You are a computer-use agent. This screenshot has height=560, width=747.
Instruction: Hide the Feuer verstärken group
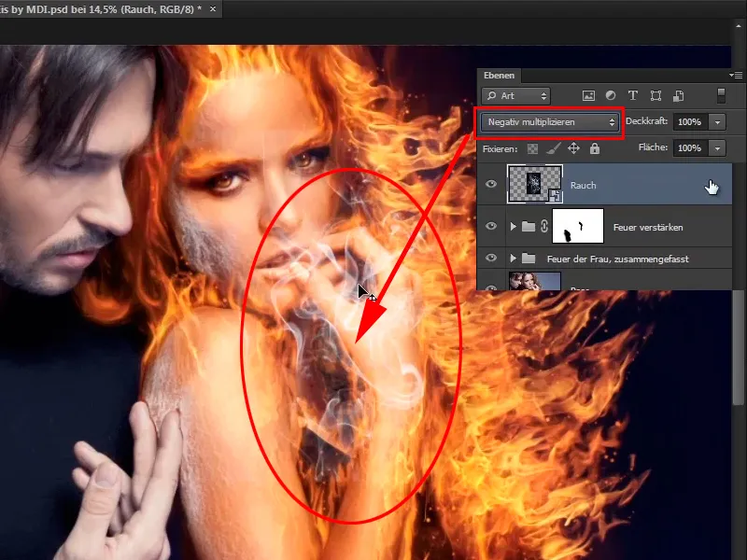pyautogui.click(x=491, y=226)
